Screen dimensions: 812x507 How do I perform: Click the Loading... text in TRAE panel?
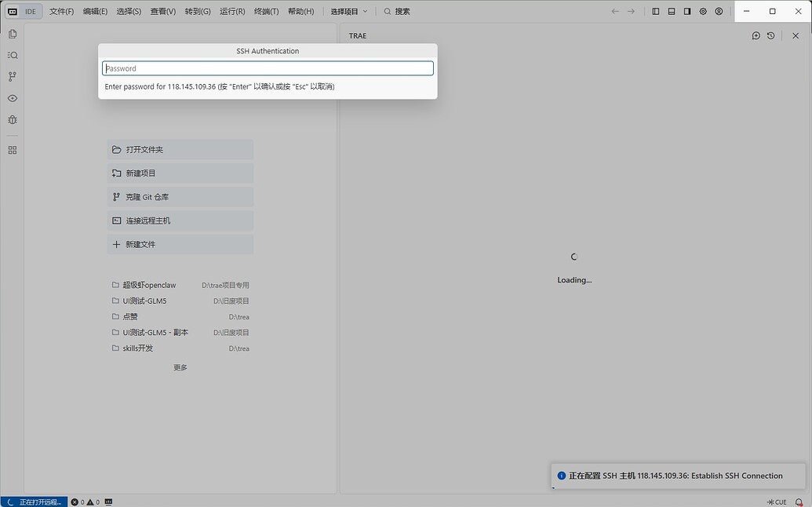click(x=574, y=280)
